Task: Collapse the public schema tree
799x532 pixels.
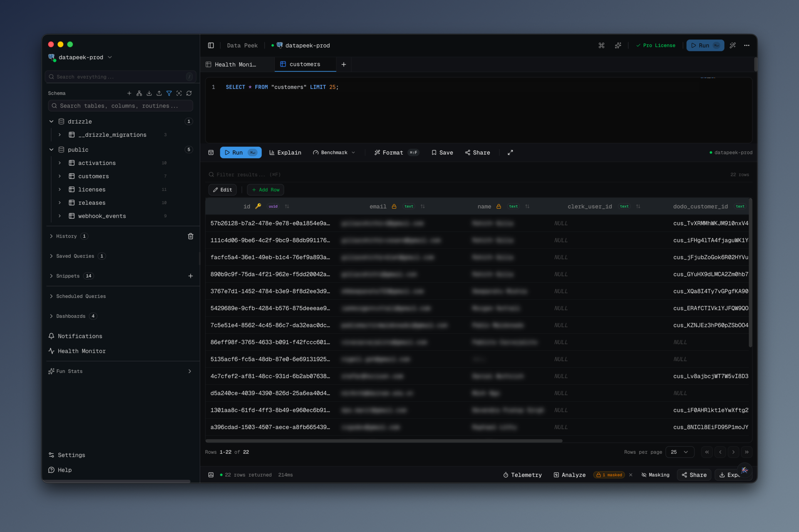Action: tap(52, 150)
